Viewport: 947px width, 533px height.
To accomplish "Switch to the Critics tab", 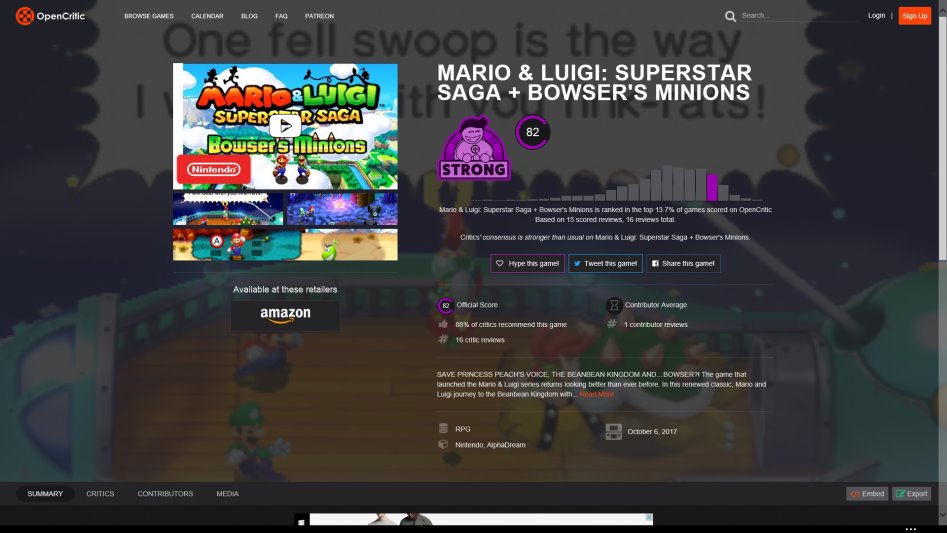I will tap(100, 494).
